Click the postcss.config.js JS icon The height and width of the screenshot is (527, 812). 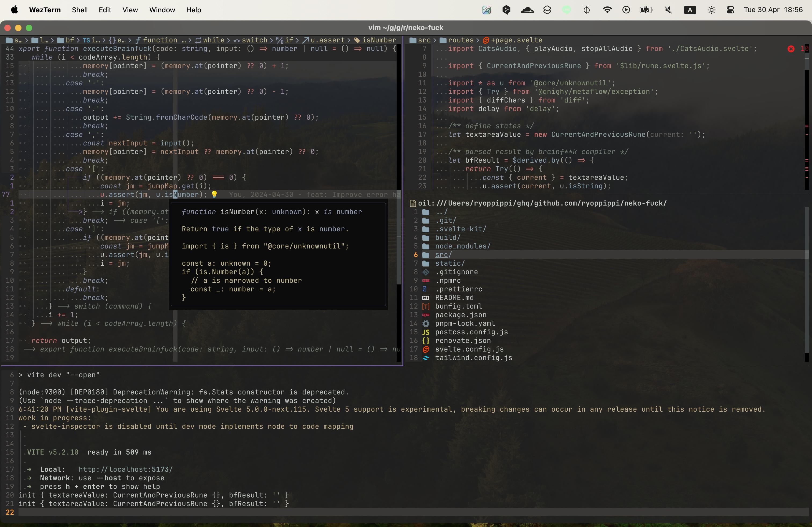[426, 332]
